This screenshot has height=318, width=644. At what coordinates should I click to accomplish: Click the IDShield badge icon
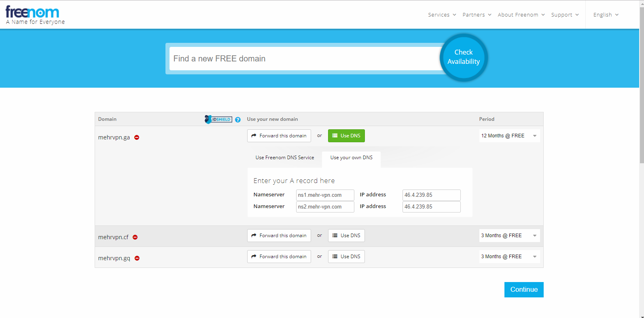point(218,119)
